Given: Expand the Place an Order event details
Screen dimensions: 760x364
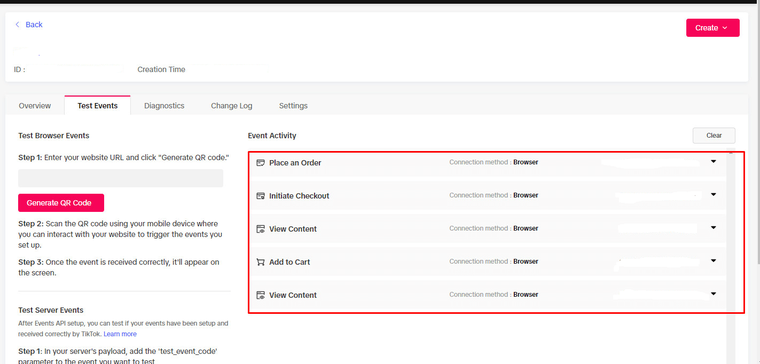Looking at the screenshot, I should point(713,161).
